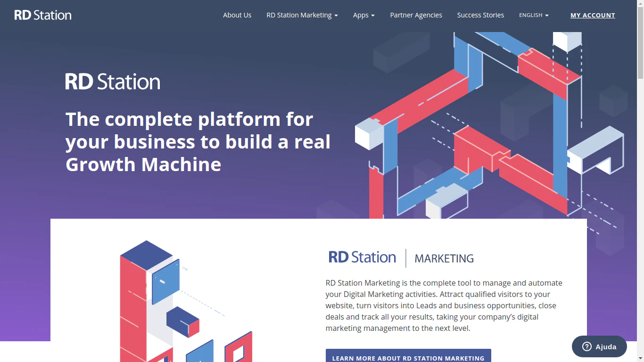Click the RD Station logo in navbar
This screenshot has height=362, width=644.
(43, 15)
